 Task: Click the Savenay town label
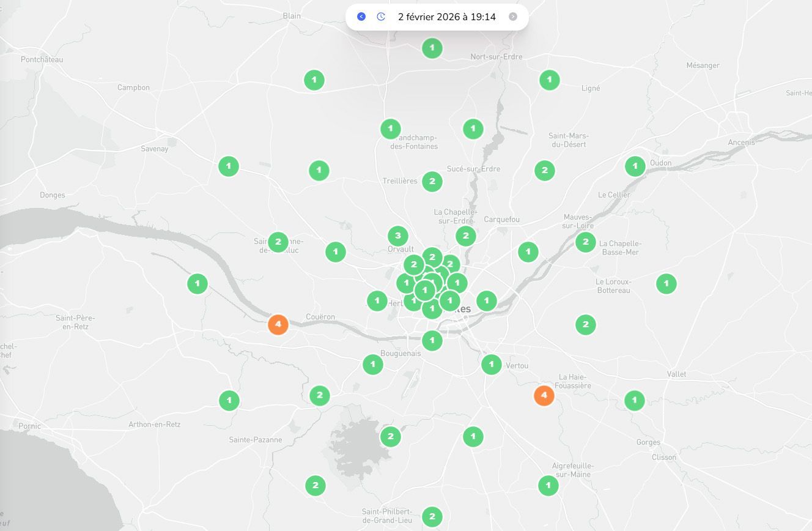pyautogui.click(x=154, y=149)
